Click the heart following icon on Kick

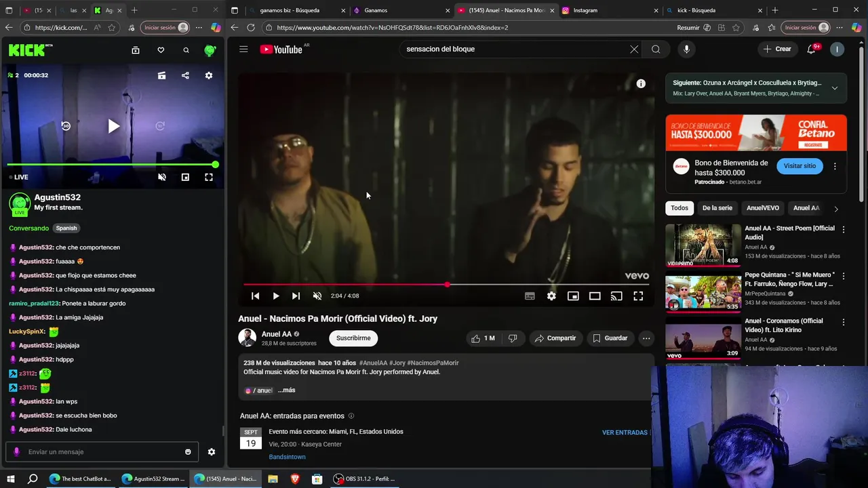[161, 50]
